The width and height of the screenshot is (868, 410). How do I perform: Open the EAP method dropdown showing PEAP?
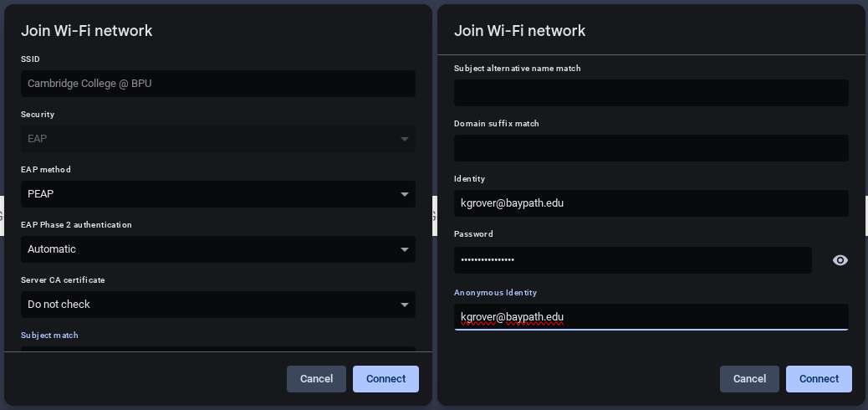click(x=217, y=194)
